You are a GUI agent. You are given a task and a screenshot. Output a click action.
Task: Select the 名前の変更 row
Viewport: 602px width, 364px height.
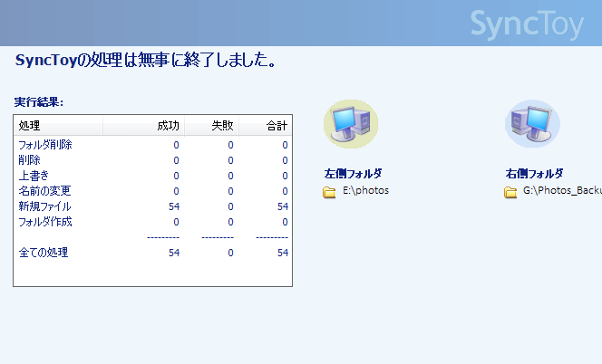[153, 191]
